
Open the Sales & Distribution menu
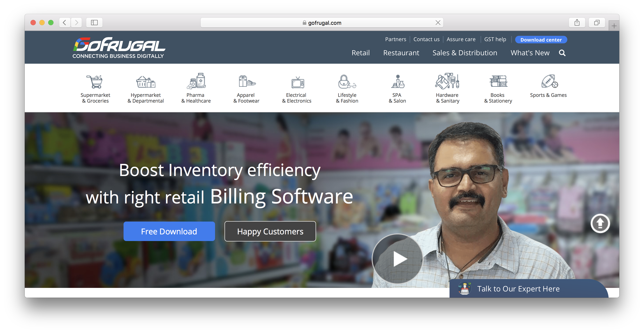pyautogui.click(x=465, y=53)
